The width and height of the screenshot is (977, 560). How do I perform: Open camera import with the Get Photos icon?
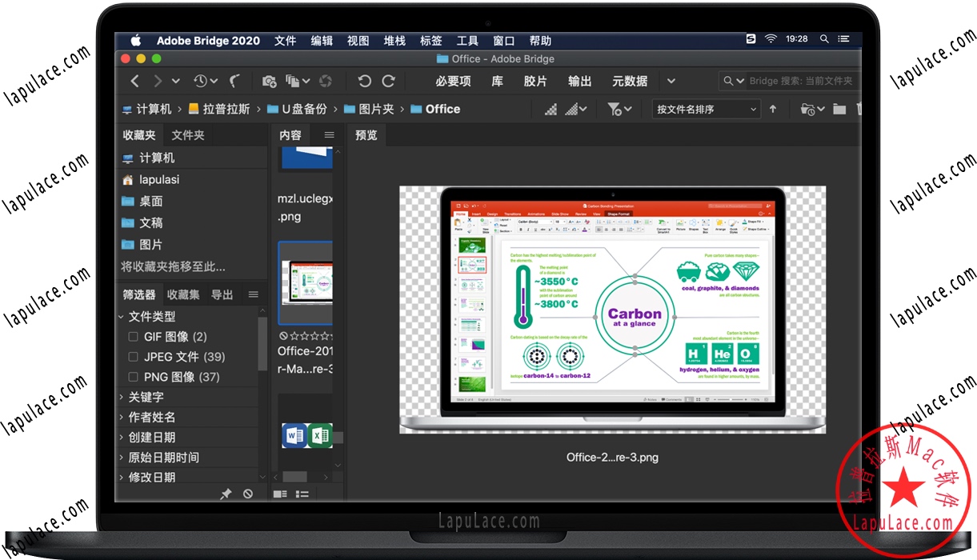(x=269, y=81)
